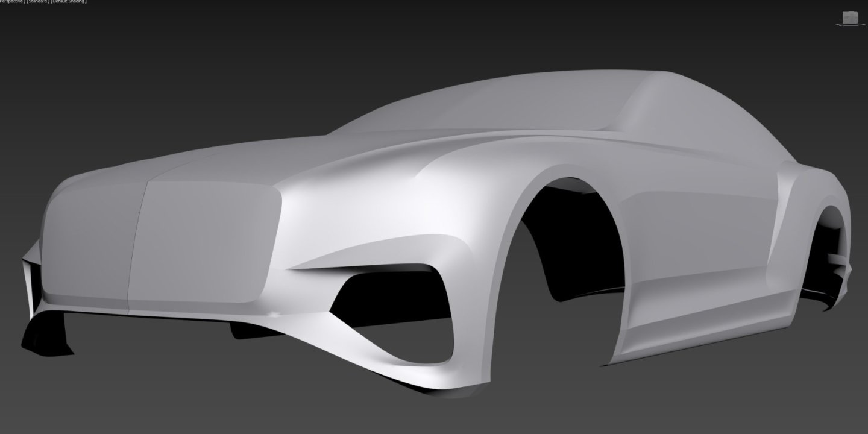Click the ViewCube front face
Image resolution: width=868 pixels, height=434 pixels.
850,18
